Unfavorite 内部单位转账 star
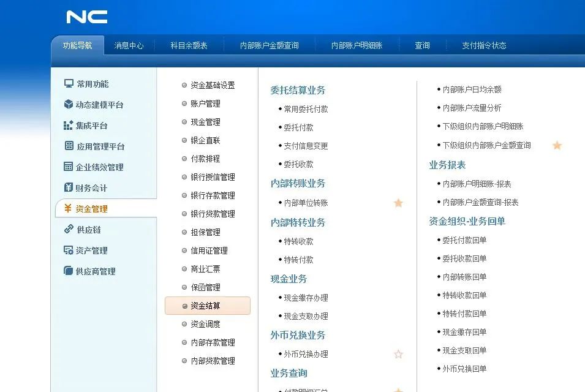This screenshot has height=392, width=585. [398, 203]
